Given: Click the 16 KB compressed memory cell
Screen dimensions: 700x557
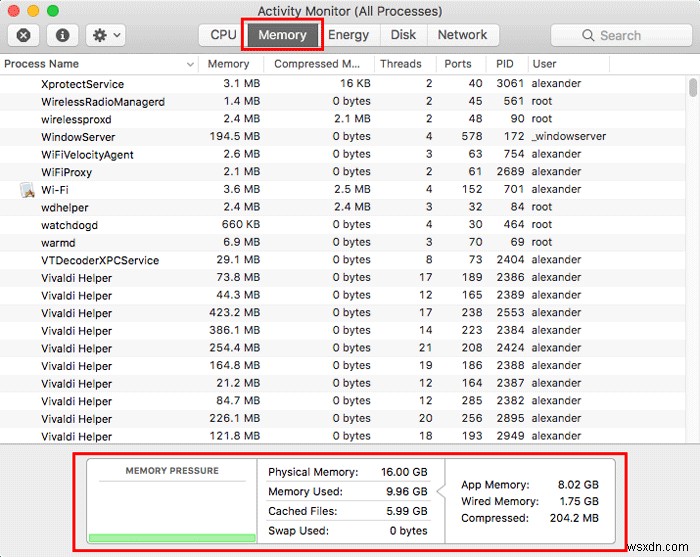Looking at the screenshot, I should point(355,83).
